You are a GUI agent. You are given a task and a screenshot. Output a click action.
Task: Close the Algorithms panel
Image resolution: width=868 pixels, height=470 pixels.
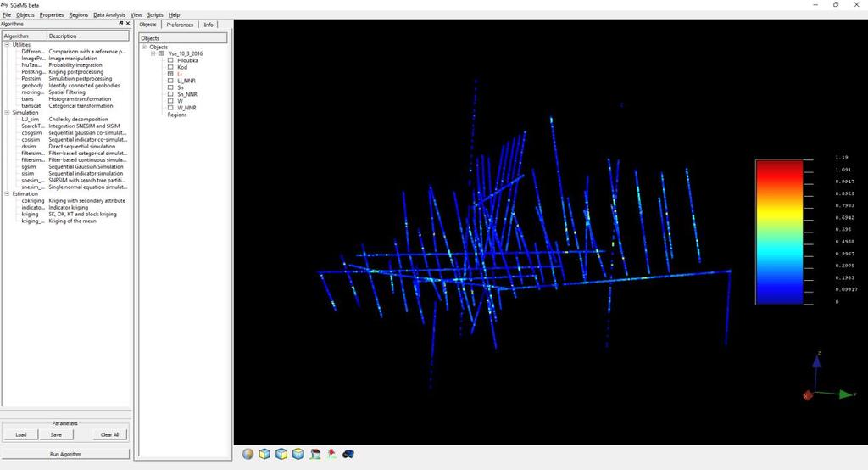128,24
